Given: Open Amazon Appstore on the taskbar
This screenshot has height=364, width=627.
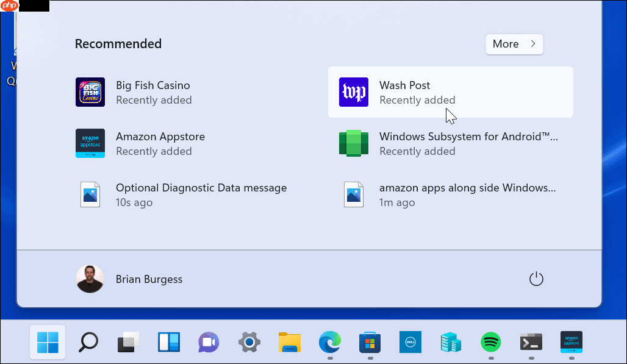Looking at the screenshot, I should coord(571,343).
